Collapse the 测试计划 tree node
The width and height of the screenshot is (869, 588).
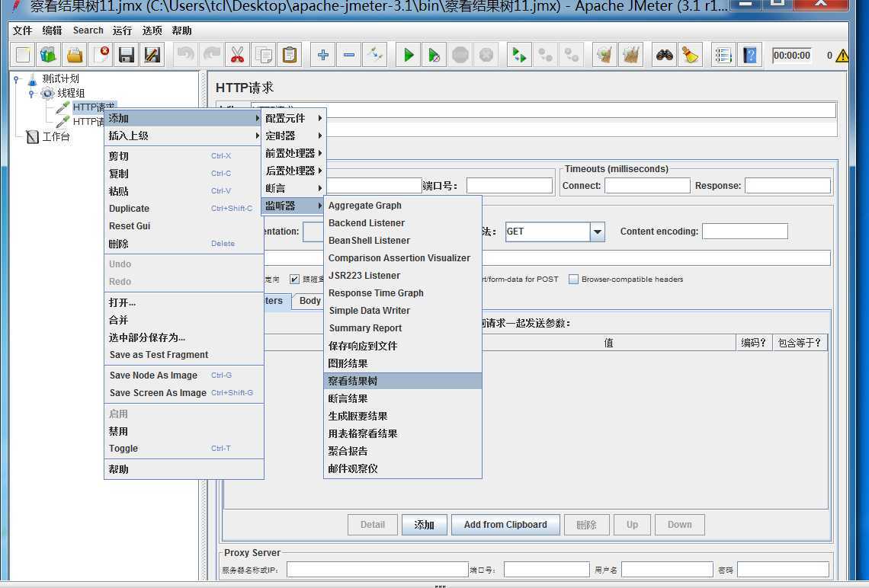coord(17,78)
